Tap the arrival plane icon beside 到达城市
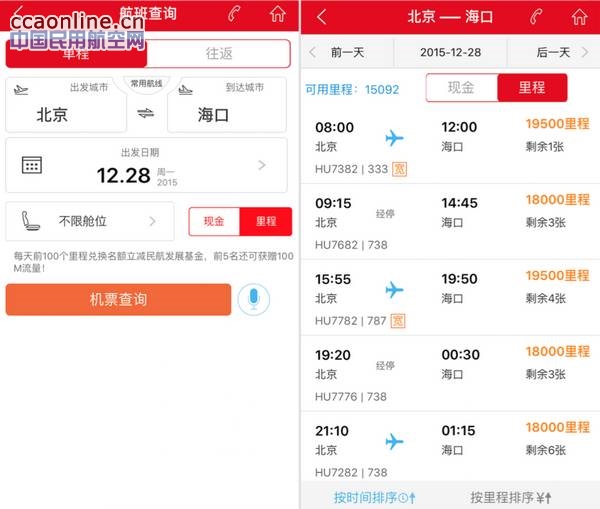The width and height of the screenshot is (600, 509). tap(186, 90)
